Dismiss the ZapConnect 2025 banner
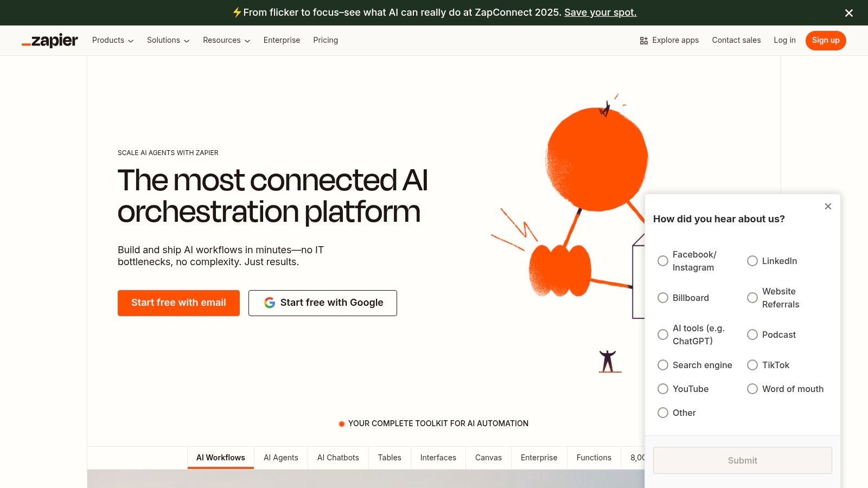Image resolution: width=868 pixels, height=488 pixels. (848, 12)
